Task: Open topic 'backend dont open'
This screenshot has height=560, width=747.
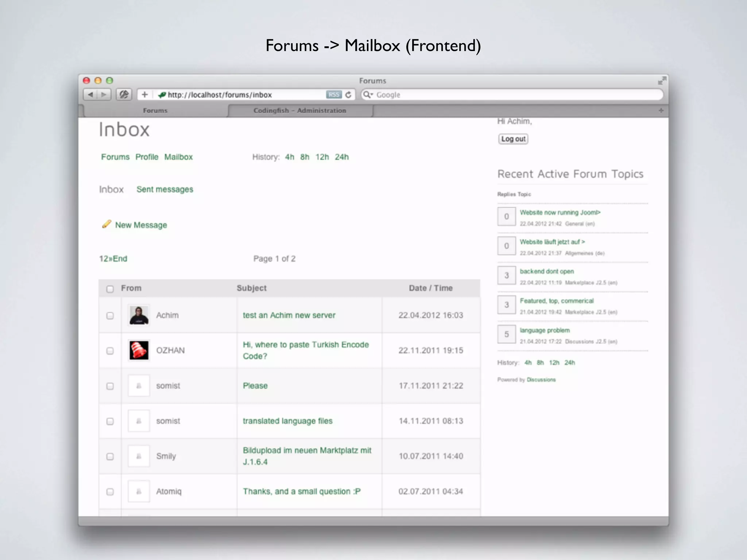Action: pyautogui.click(x=547, y=271)
